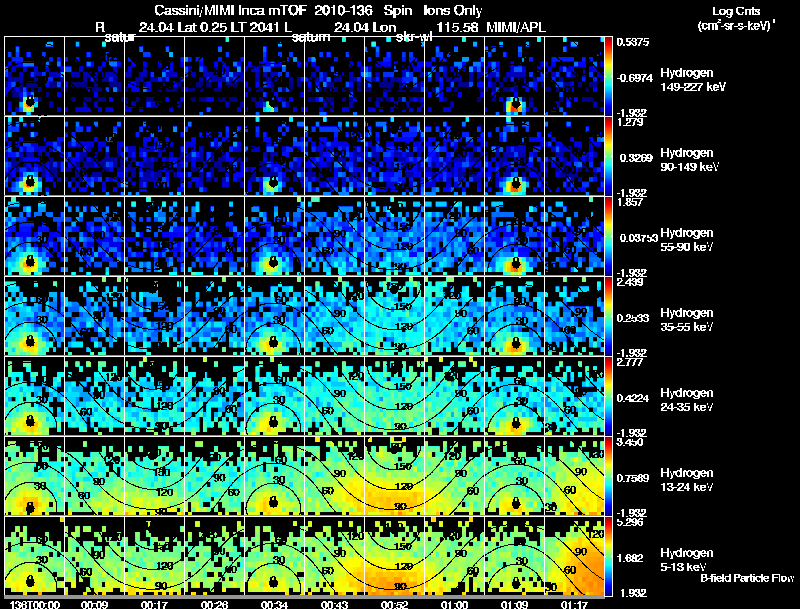The height and width of the screenshot is (609, 800).
Task: Click the '00:17' time axis label
Action: (154, 604)
